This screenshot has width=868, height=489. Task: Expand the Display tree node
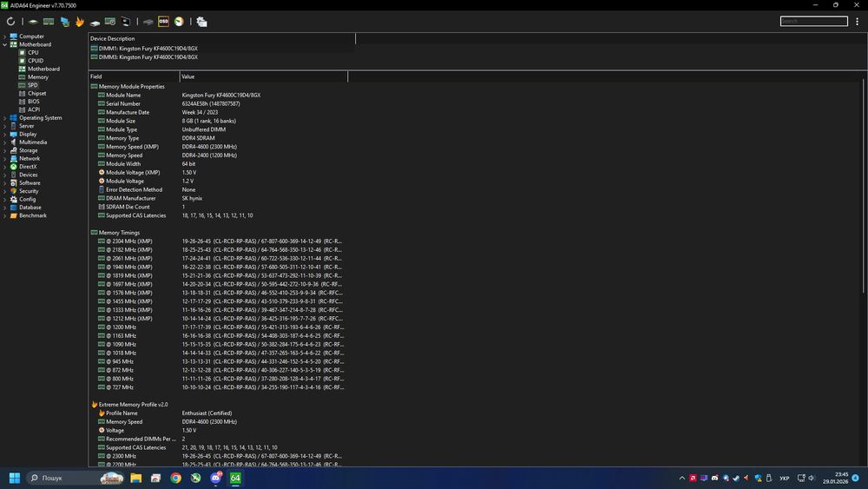5,134
